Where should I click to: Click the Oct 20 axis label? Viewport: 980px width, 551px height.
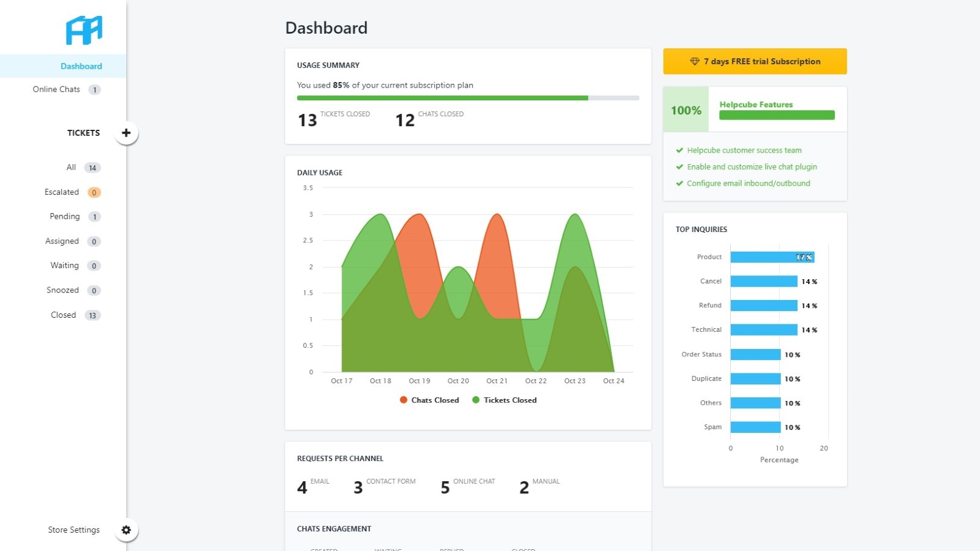tap(458, 381)
